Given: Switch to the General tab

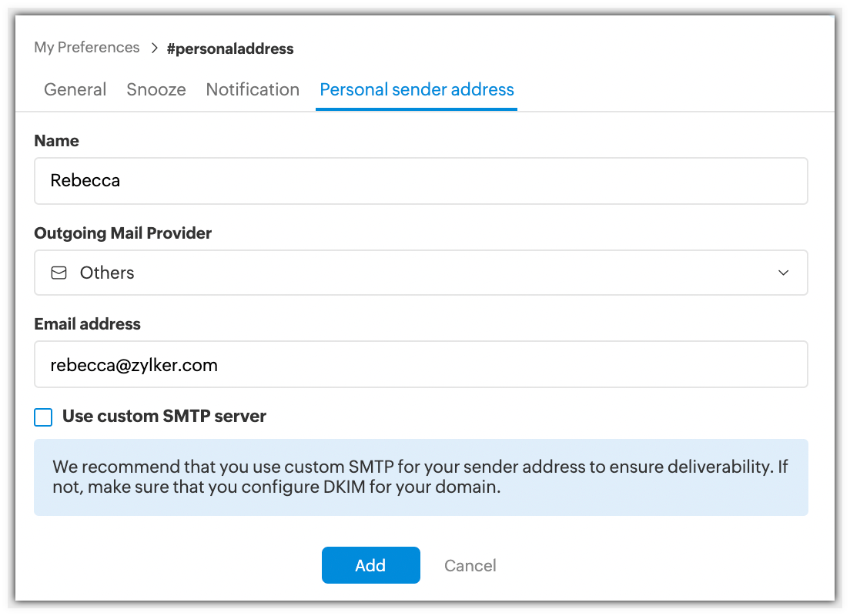Looking at the screenshot, I should 75,89.
